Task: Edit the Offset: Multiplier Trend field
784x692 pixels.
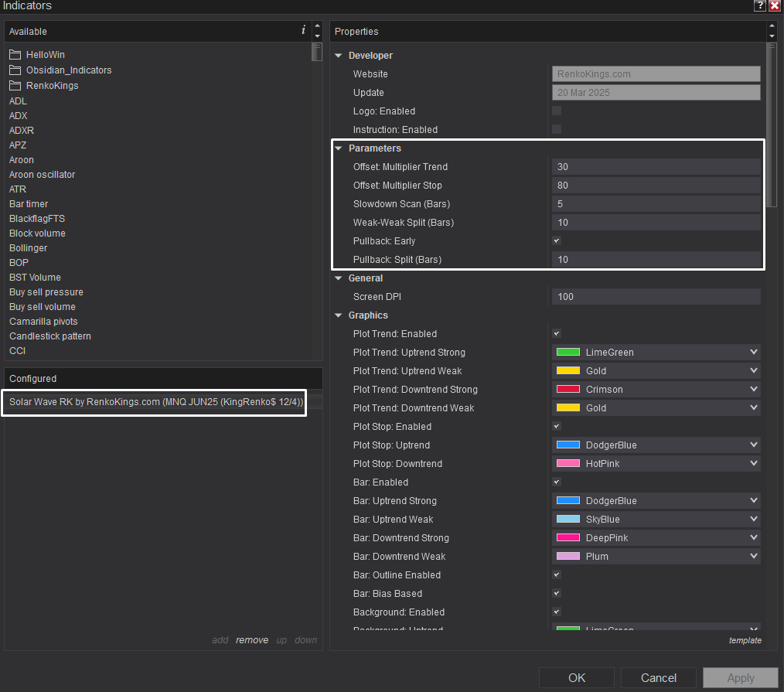Action: click(656, 166)
